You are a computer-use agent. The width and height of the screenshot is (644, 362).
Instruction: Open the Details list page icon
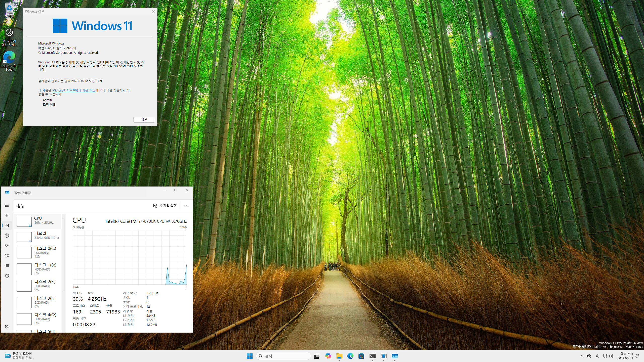click(x=7, y=265)
